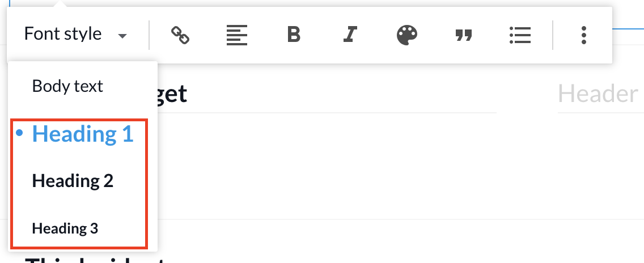The width and height of the screenshot is (644, 263).
Task: Click the bold title text ending in "get"
Action: click(173, 94)
